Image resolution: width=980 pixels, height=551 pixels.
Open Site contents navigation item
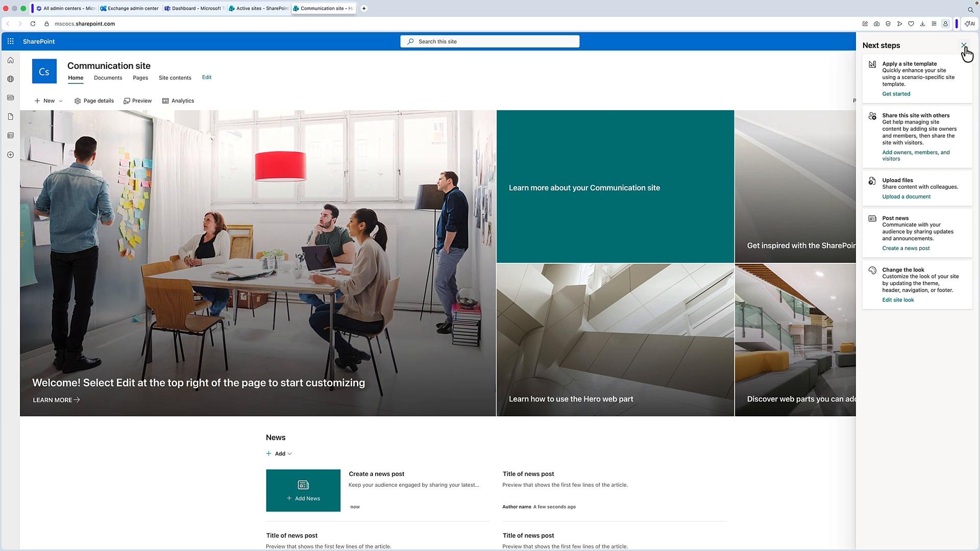(175, 78)
